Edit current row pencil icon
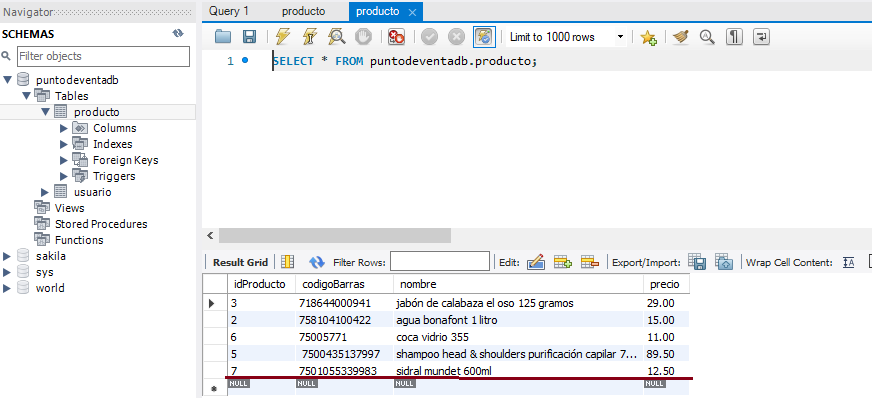The height and width of the screenshot is (398, 872). (536, 262)
